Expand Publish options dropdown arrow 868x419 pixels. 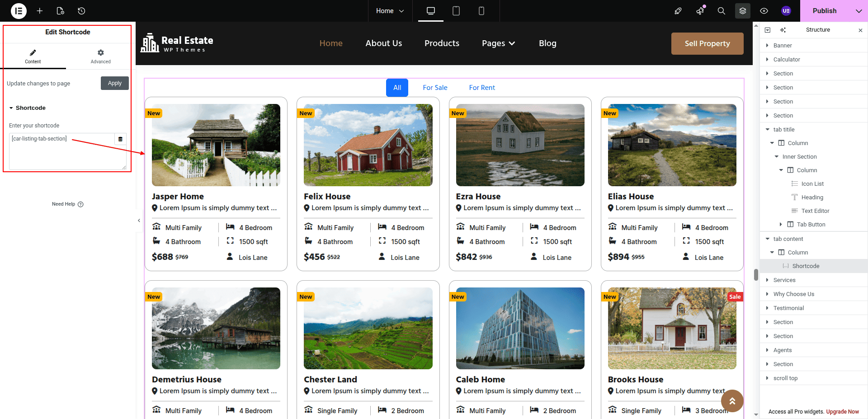tap(859, 11)
